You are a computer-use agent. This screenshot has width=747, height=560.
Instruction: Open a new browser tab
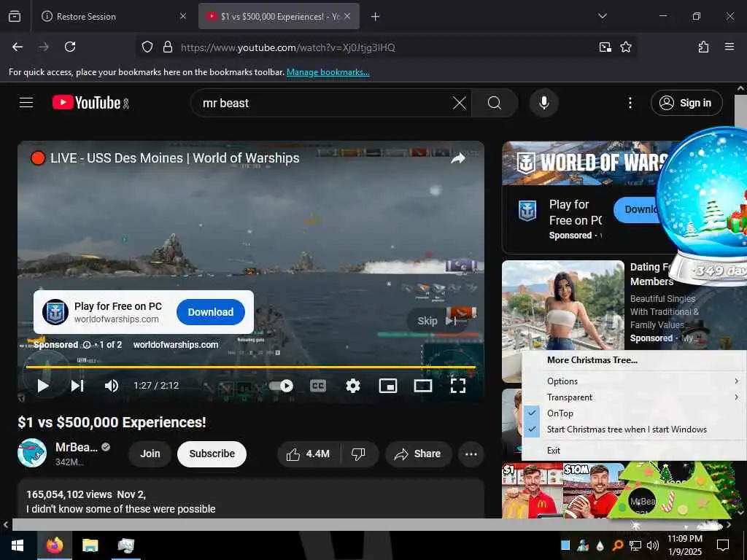(376, 17)
